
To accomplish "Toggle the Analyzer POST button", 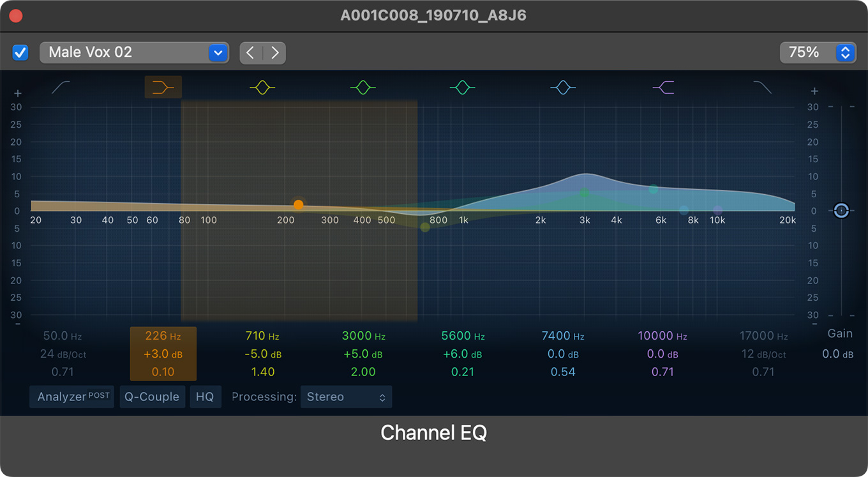I will tap(72, 397).
